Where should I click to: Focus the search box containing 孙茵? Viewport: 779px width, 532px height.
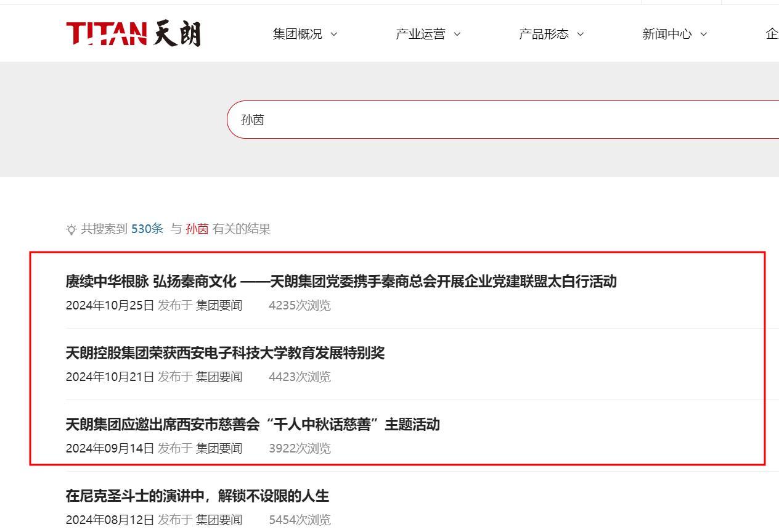[x=503, y=120]
